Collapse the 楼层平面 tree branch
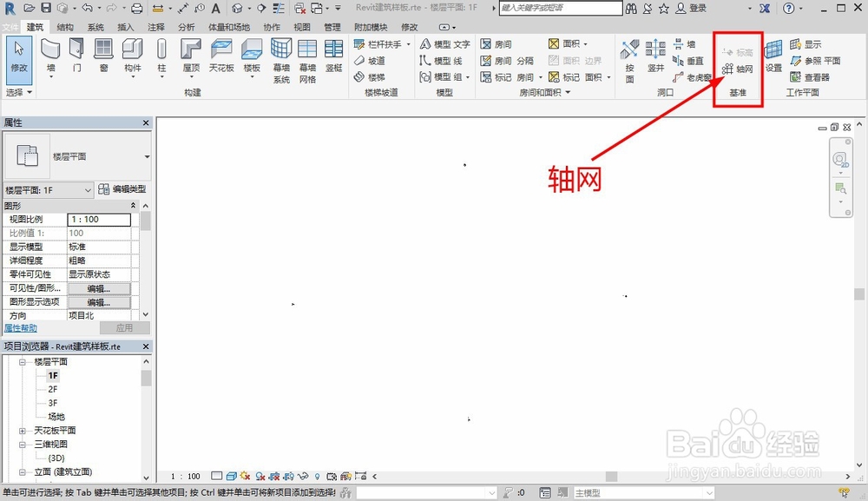Image resolution: width=868 pixels, height=501 pixels. coord(22,363)
